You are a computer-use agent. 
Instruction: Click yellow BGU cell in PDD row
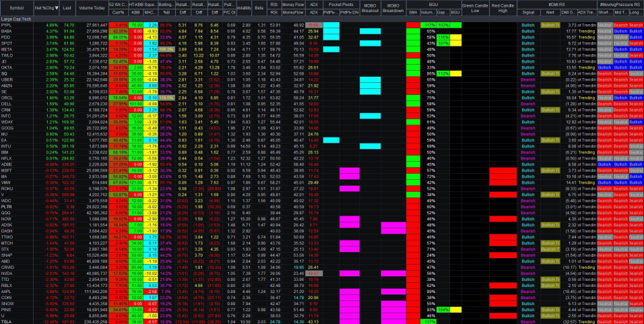coord(455,37)
